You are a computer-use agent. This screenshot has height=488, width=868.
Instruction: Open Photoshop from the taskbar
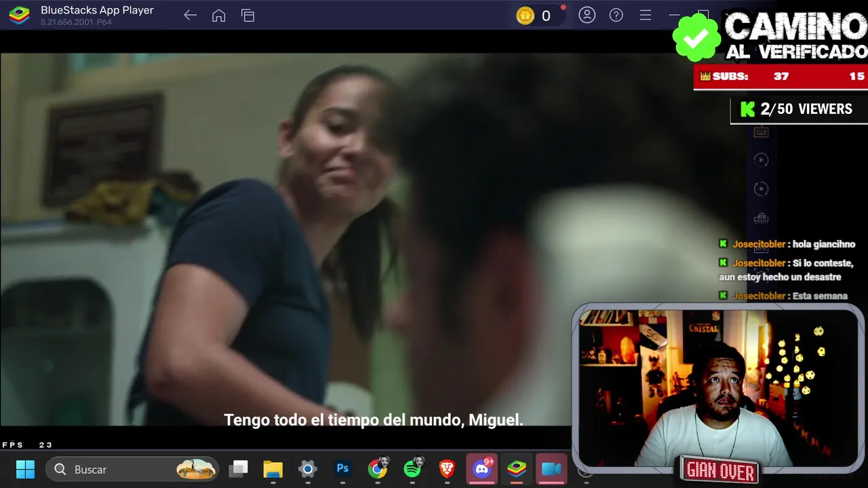pyautogui.click(x=342, y=468)
